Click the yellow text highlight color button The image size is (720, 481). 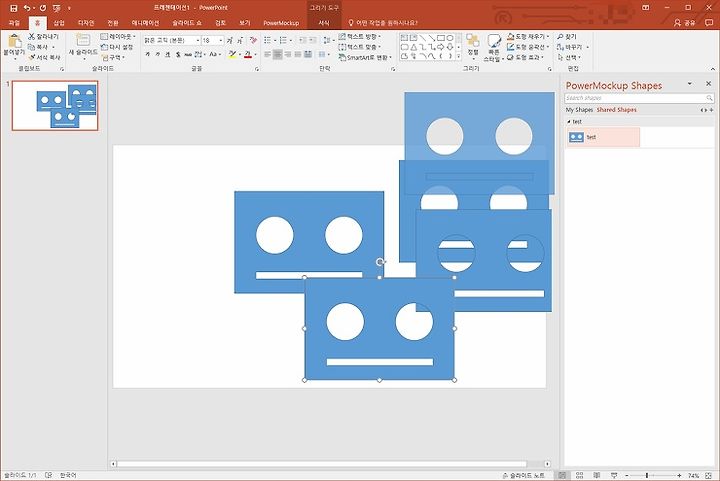coord(232,54)
